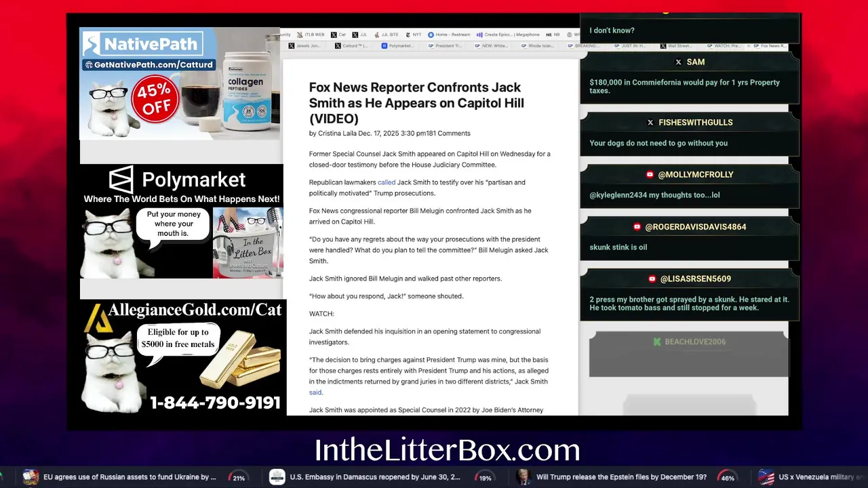Open the Create Episode Megaphone bookmark
The image size is (868, 488).
507,35
